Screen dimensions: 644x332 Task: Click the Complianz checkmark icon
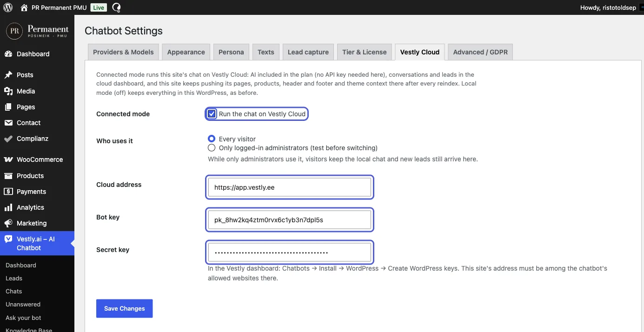pyautogui.click(x=8, y=139)
